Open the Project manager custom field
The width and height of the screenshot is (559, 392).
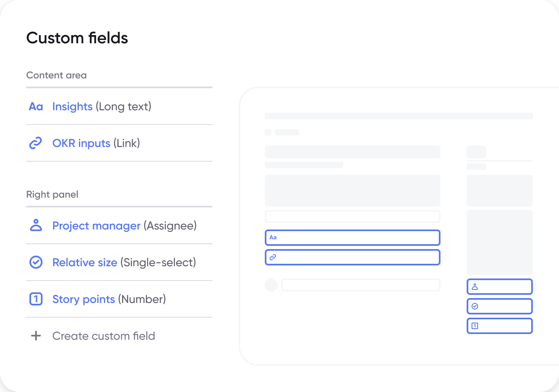[96, 225]
